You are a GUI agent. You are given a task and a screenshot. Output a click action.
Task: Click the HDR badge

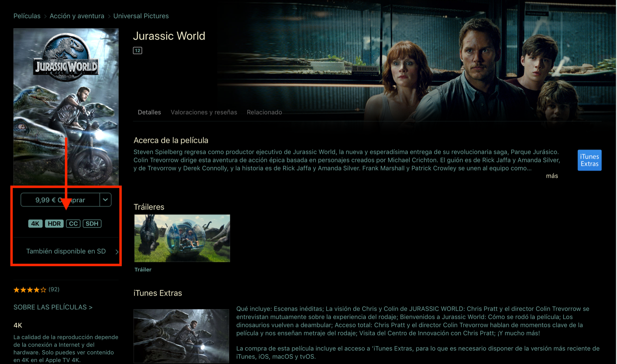coord(54,223)
